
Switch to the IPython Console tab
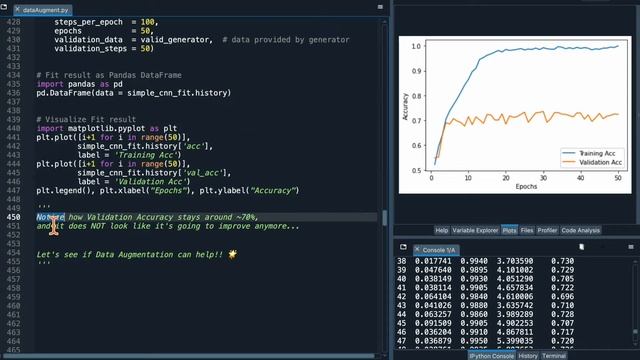coord(491,356)
